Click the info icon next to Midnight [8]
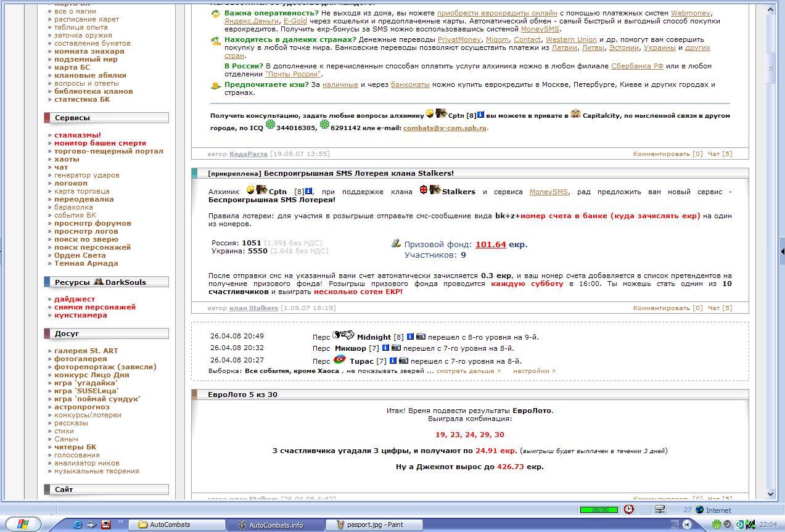The width and height of the screenshot is (785, 532). tap(410, 337)
